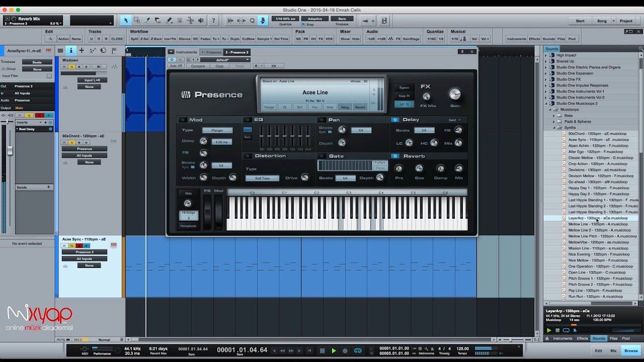The height and width of the screenshot is (362, 644).
Task: Click the Add Tracks plus icon
Action: (x=82, y=50)
